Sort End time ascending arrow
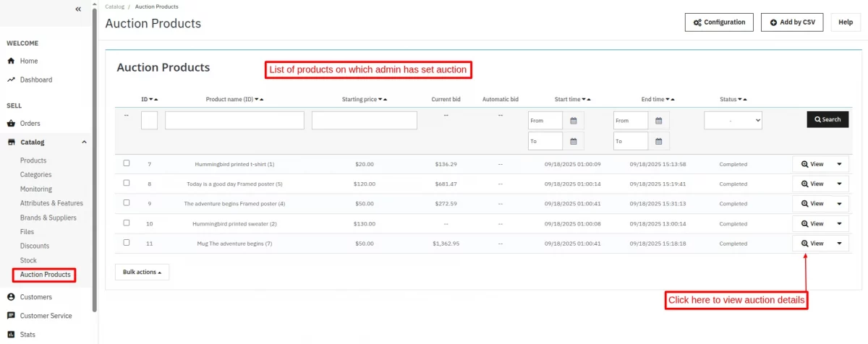The height and width of the screenshot is (344, 868). point(673,99)
